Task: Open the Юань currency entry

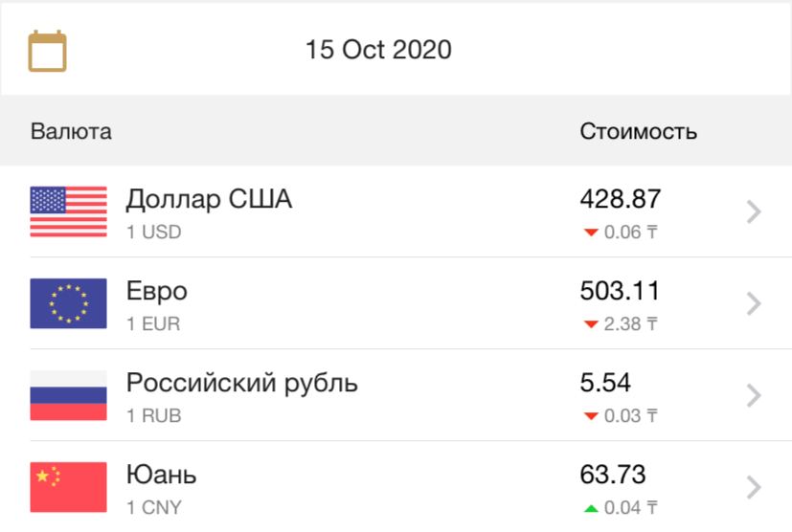Action: [396, 487]
